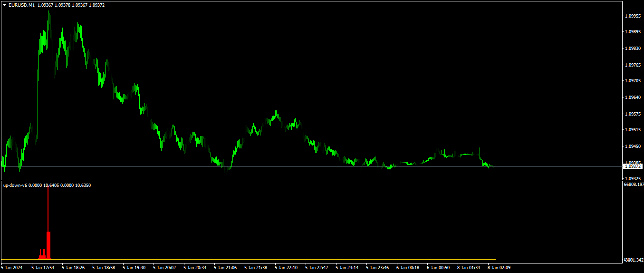Select the 5 Jan 17:54 time label
The image size is (644, 273).
tap(43, 268)
